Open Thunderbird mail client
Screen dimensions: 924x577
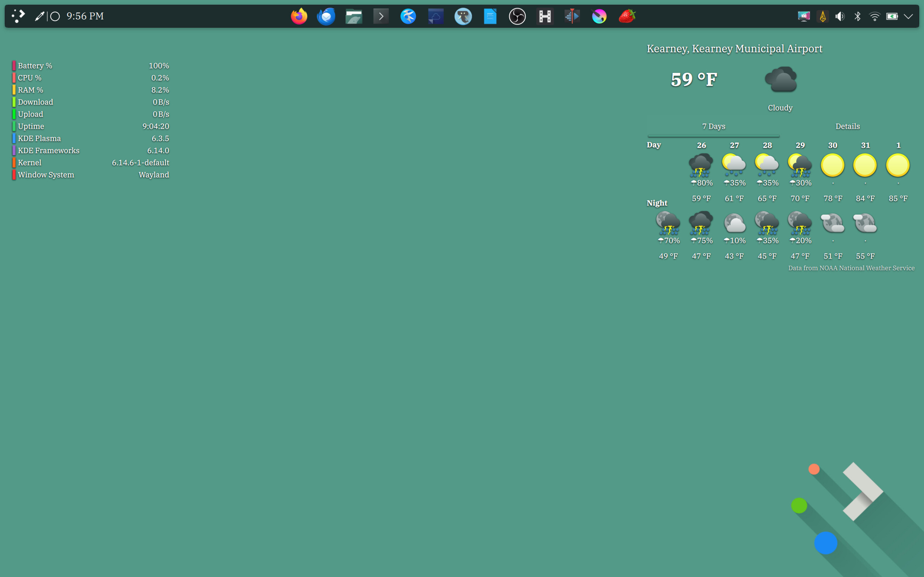pyautogui.click(x=326, y=17)
